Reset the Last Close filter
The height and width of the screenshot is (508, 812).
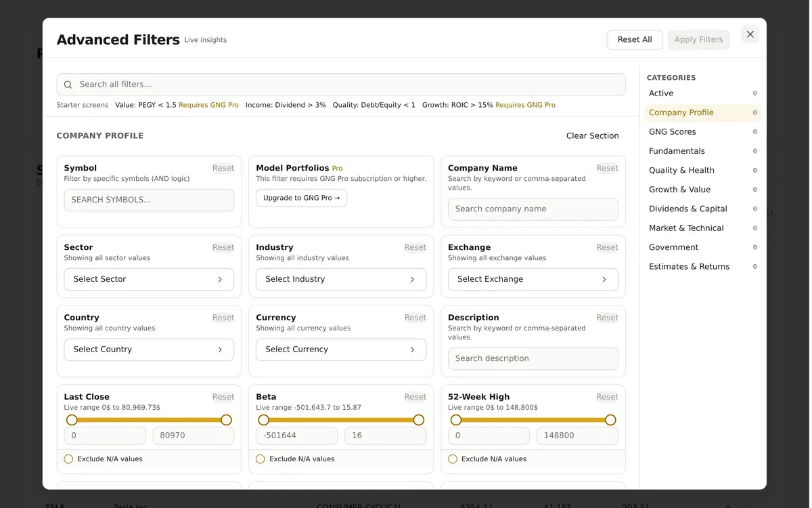click(223, 398)
